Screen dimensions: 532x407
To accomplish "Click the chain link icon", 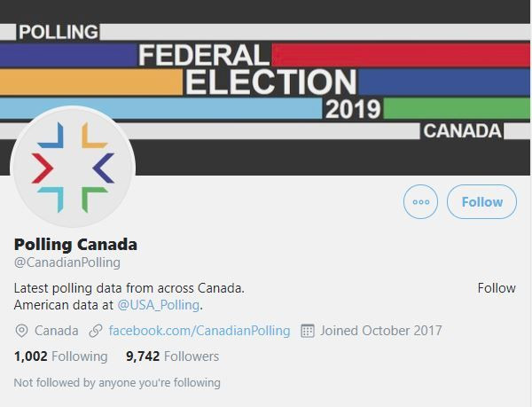I will click(x=96, y=331).
